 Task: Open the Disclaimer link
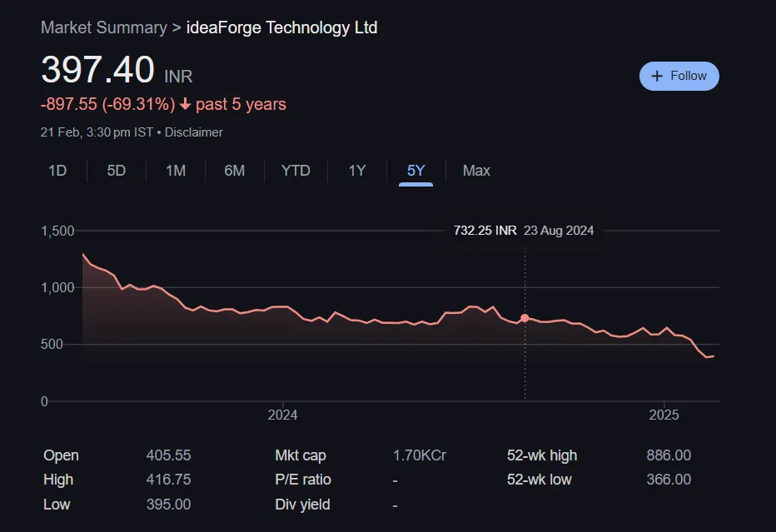coord(193,132)
